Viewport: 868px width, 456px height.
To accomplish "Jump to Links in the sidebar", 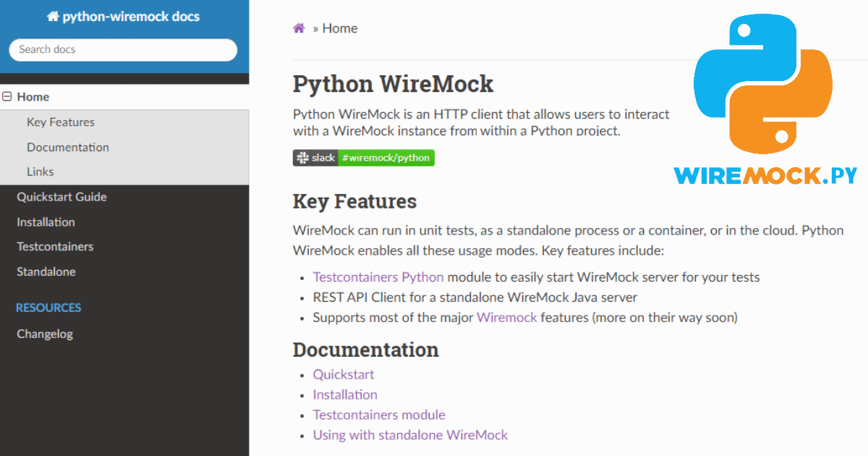I will (41, 172).
